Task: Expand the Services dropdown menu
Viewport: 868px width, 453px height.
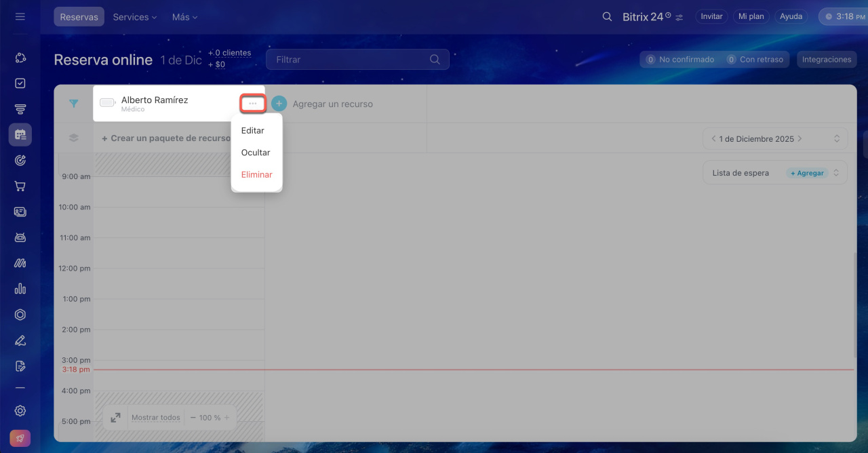Action: click(134, 17)
